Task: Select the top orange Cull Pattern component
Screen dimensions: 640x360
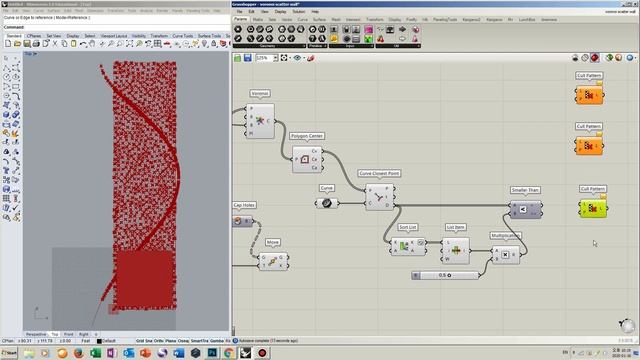Action: (589, 95)
